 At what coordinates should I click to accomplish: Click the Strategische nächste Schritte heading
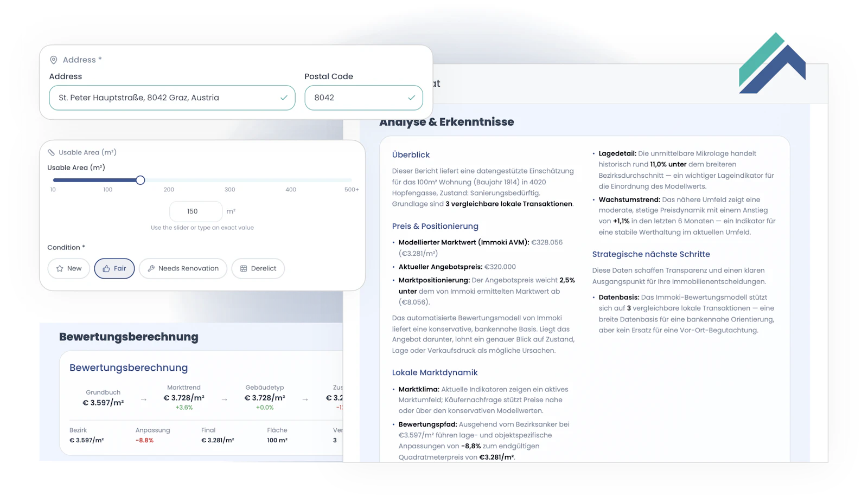pos(651,254)
